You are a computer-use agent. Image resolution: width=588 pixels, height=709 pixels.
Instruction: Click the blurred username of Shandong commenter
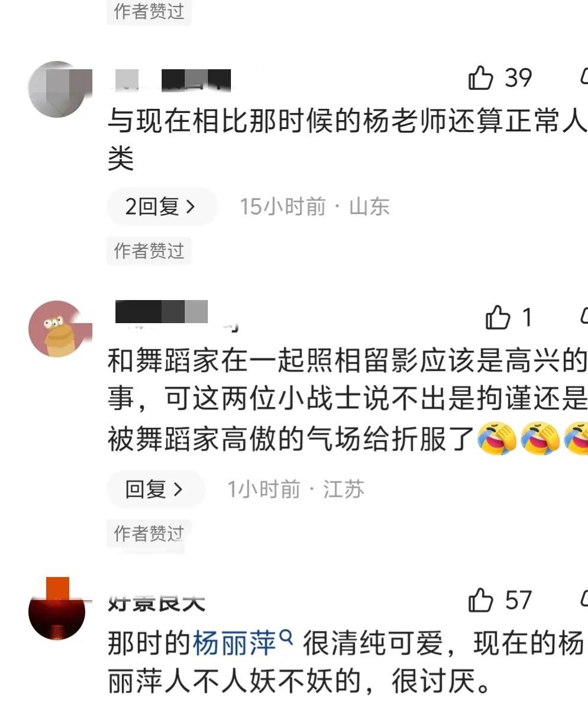[173, 80]
